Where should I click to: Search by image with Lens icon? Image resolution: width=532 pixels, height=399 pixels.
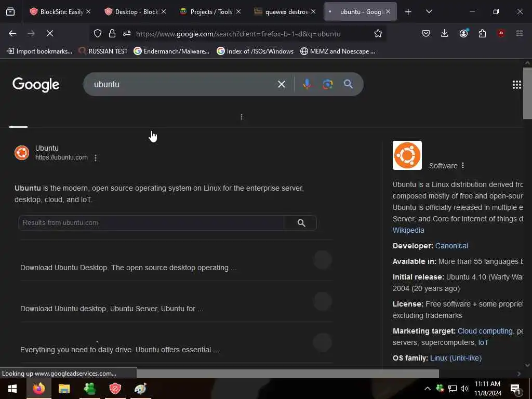click(x=327, y=84)
